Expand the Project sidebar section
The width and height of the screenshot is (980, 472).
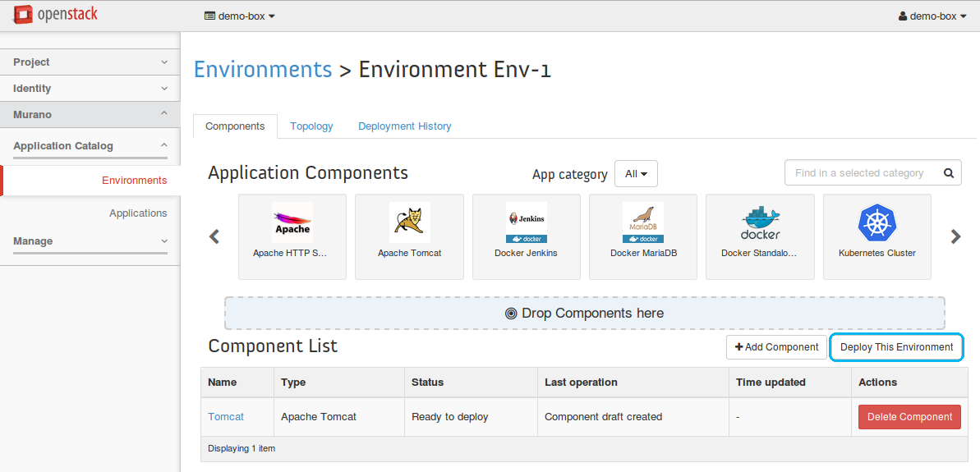coord(90,62)
